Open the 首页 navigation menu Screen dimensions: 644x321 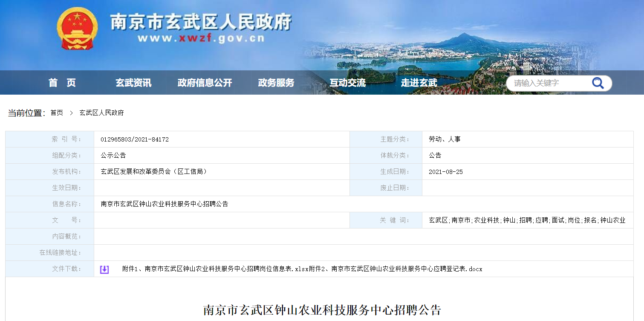[62, 83]
